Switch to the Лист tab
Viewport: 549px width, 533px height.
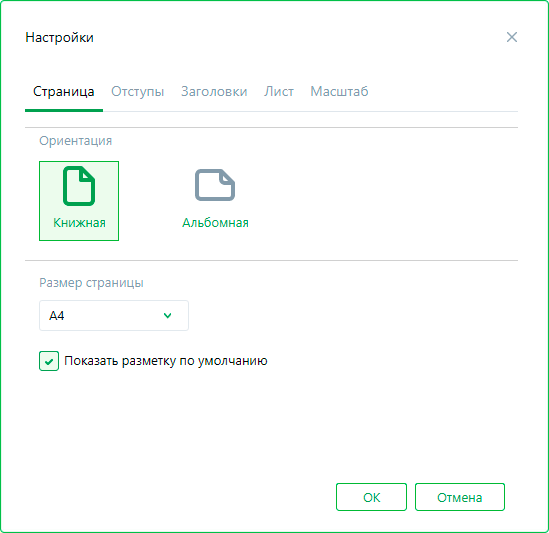click(x=279, y=92)
